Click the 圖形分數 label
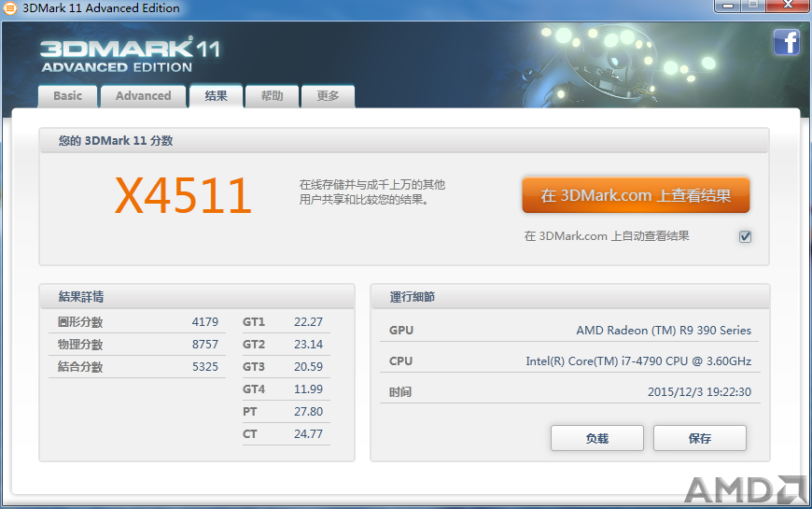812x509 pixels. [80, 322]
